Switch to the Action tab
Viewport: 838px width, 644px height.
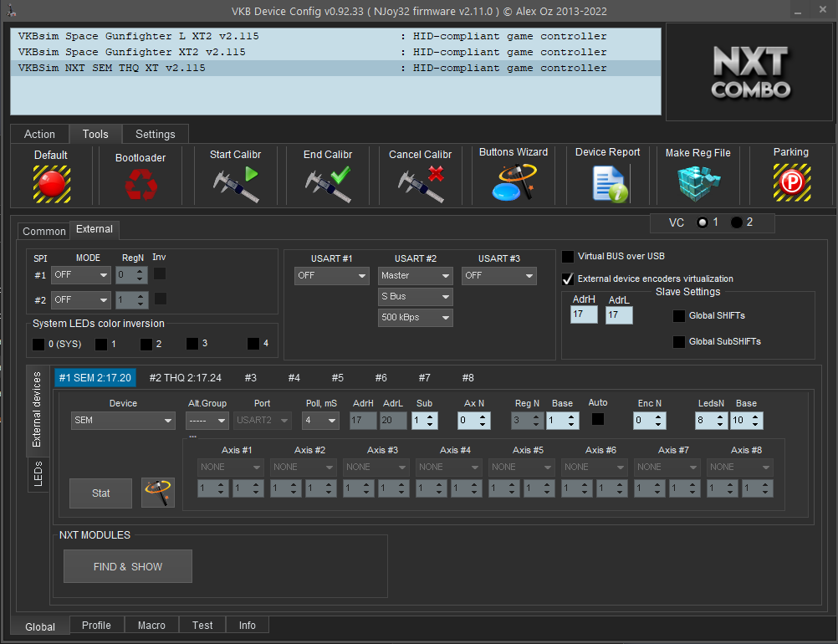(39, 134)
